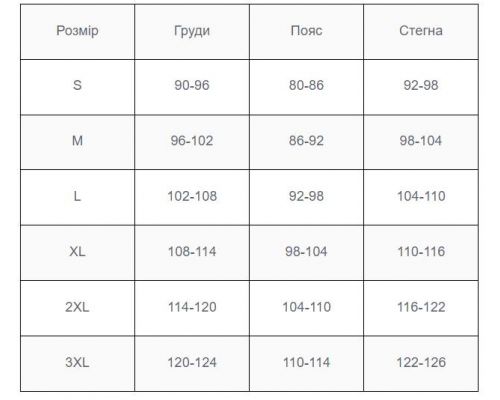500x400 pixels.
Task: Select the M size row label
Action: (x=77, y=141)
